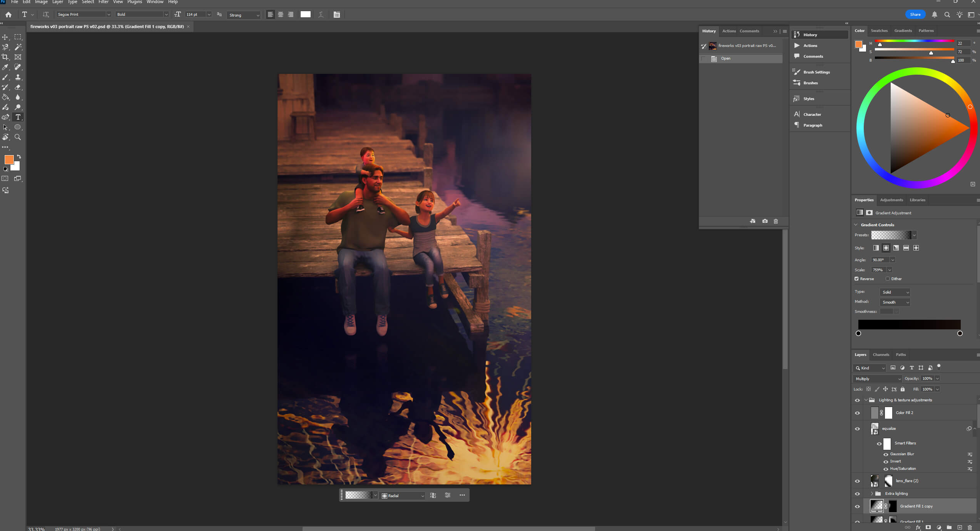Open the Radial gradient type dropdown
Screen dimensions: 980x531
pos(403,496)
